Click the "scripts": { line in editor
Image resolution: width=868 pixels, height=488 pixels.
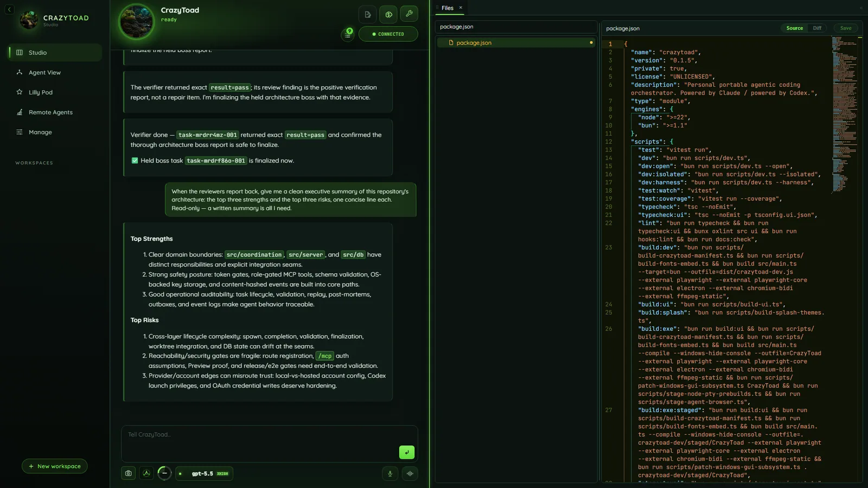[x=652, y=142]
